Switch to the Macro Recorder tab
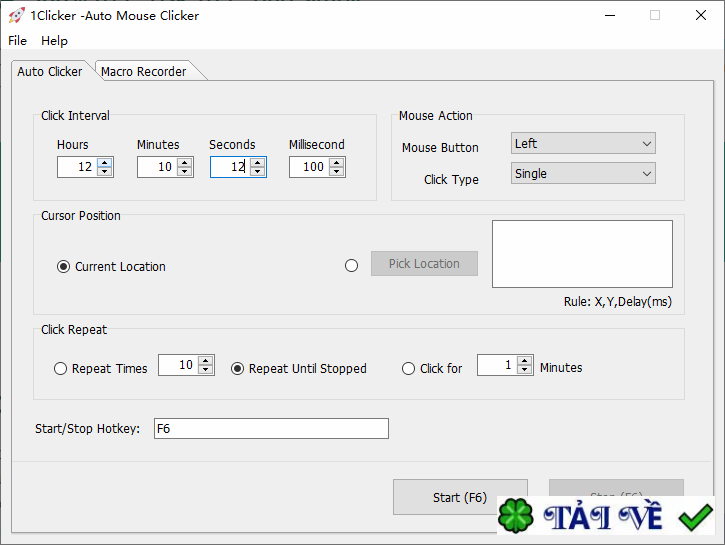 pos(144,72)
